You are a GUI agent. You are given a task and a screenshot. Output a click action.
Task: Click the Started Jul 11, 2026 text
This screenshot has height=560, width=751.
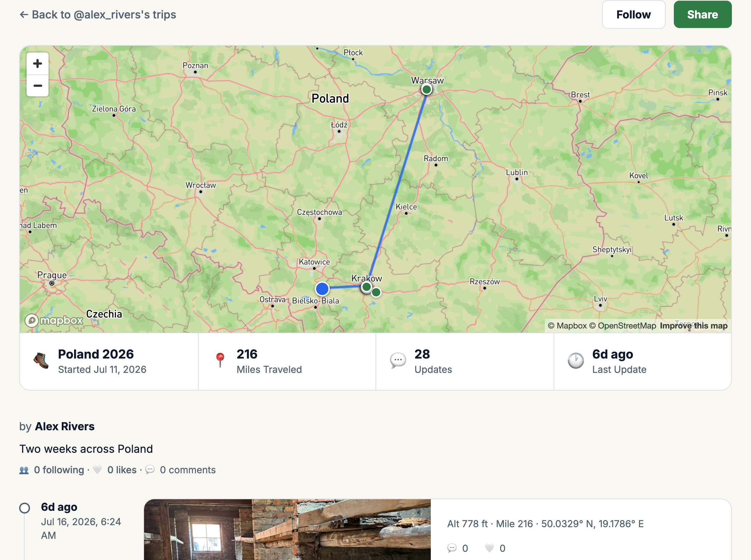[x=102, y=369]
